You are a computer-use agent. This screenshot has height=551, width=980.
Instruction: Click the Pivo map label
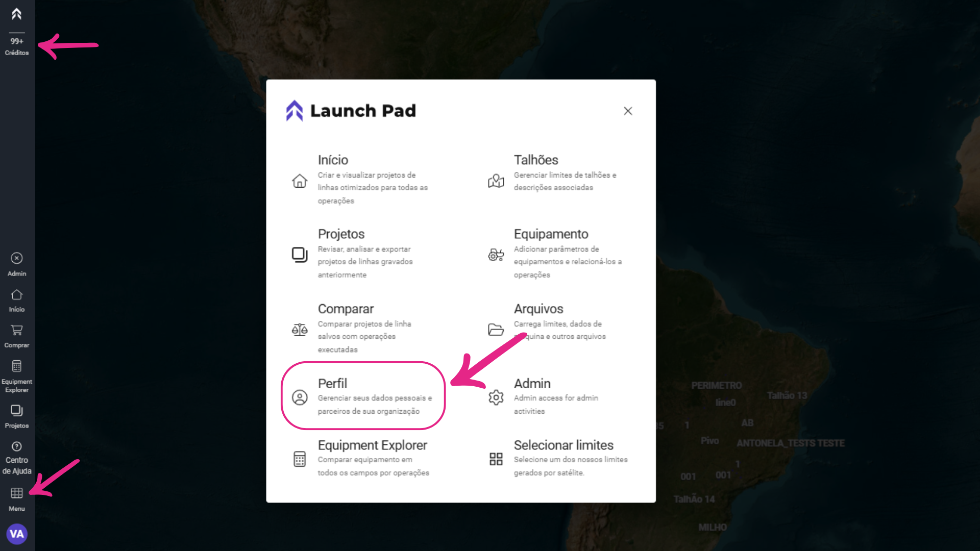709,440
